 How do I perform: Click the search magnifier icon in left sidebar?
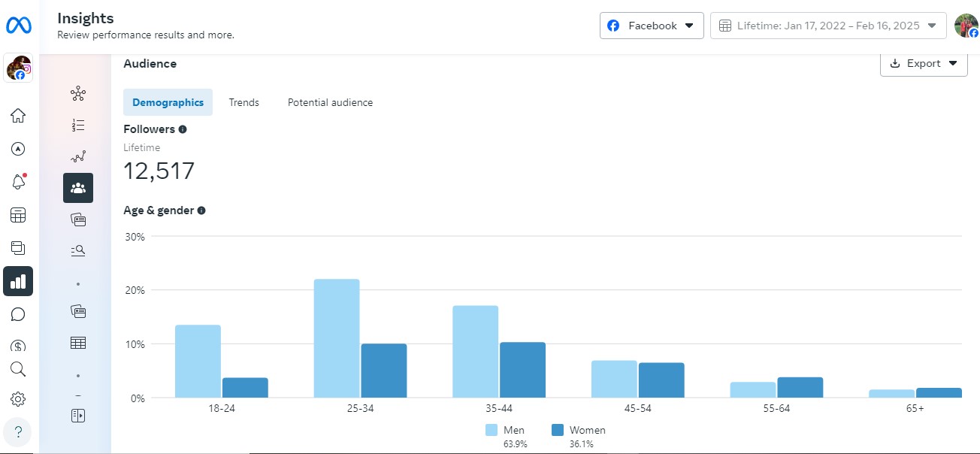coord(18,369)
